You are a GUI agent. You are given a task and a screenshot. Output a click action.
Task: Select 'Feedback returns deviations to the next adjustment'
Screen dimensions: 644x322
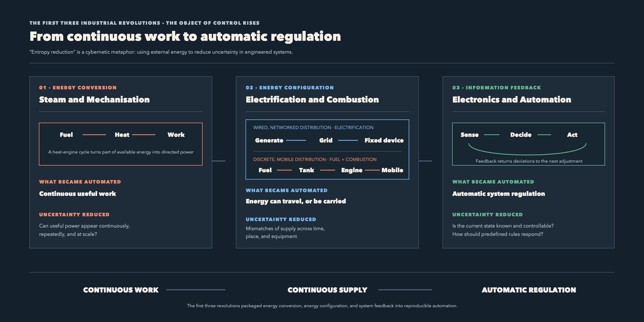pos(529,161)
